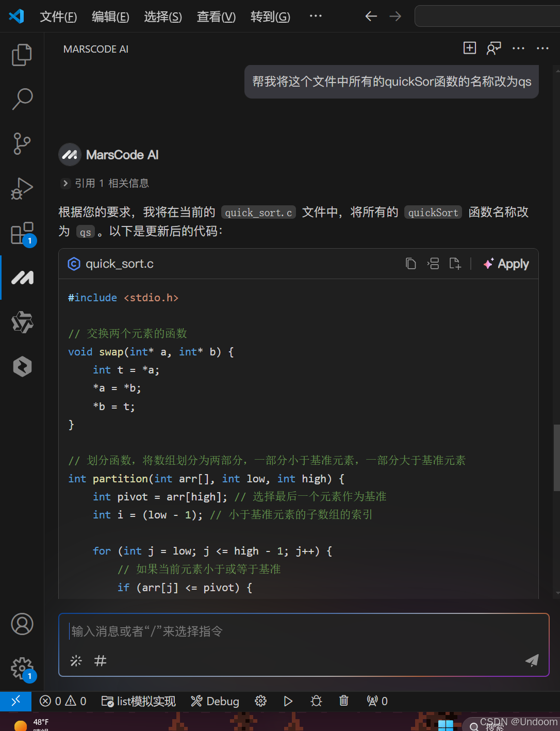Viewport: 560px width, 731px height.
Task: Start the debugger bug icon in status bar
Action: tap(316, 701)
